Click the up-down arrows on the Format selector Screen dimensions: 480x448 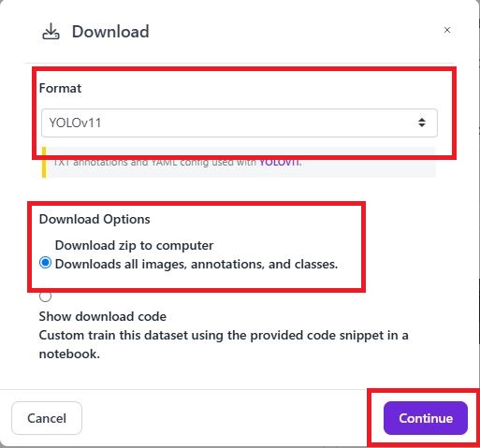(422, 123)
